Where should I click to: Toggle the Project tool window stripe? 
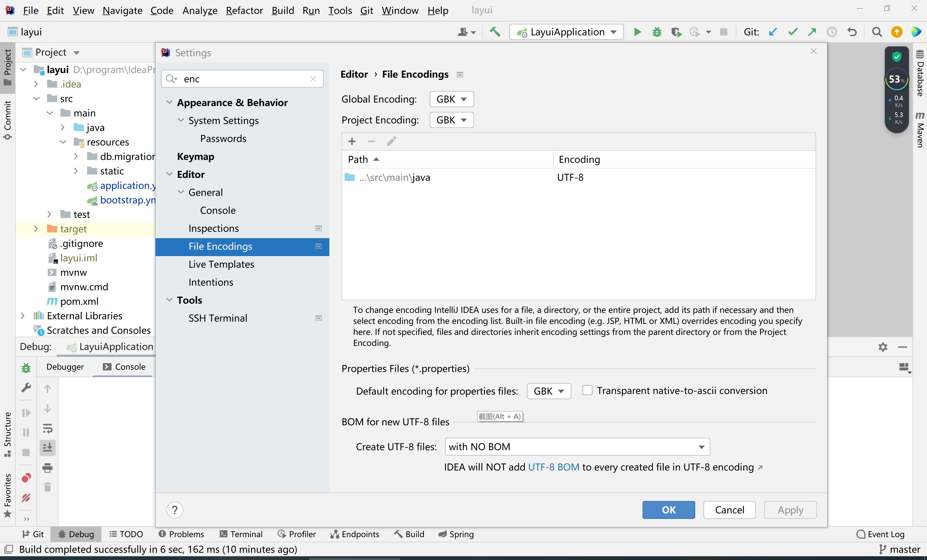point(7,68)
